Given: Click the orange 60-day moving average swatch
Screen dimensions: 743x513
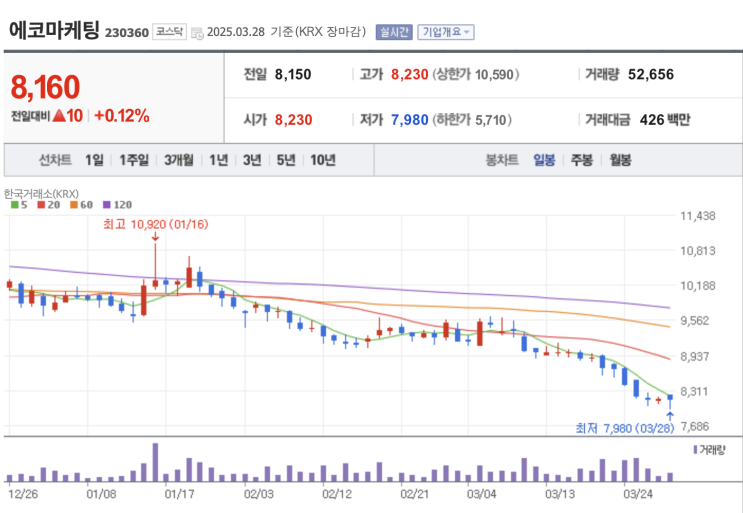Looking at the screenshot, I should click(73, 205).
